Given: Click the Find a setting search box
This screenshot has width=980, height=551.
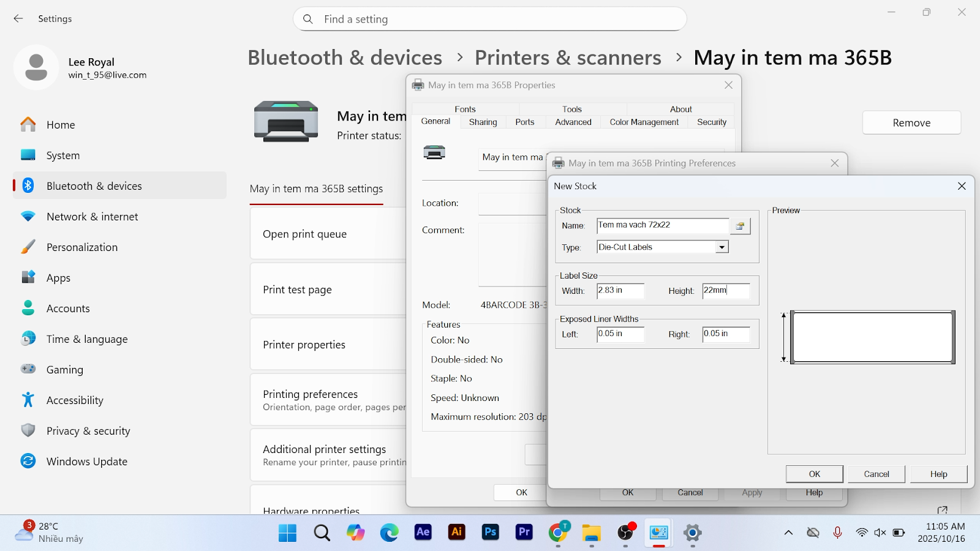Looking at the screenshot, I should [x=490, y=19].
